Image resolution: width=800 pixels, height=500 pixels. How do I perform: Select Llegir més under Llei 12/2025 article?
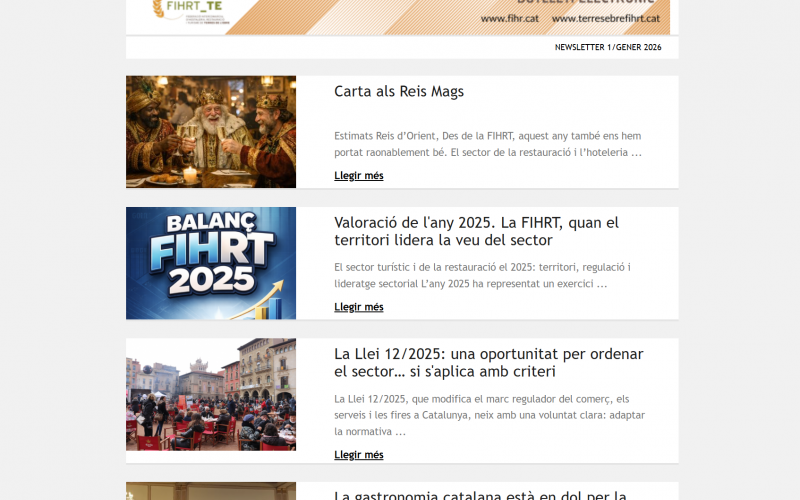358,455
